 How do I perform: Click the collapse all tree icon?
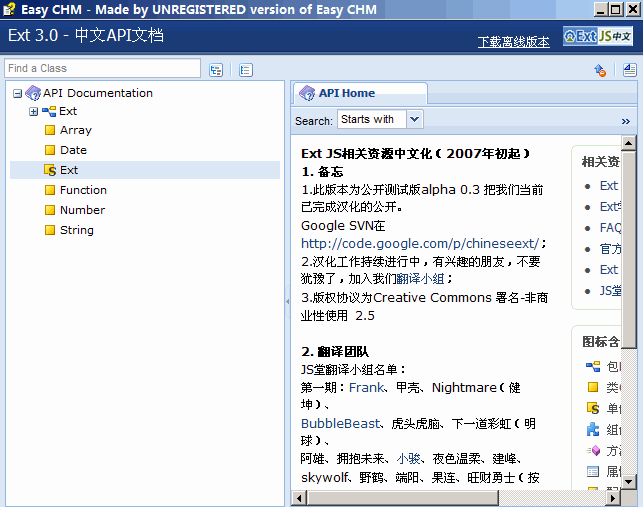tap(246, 70)
